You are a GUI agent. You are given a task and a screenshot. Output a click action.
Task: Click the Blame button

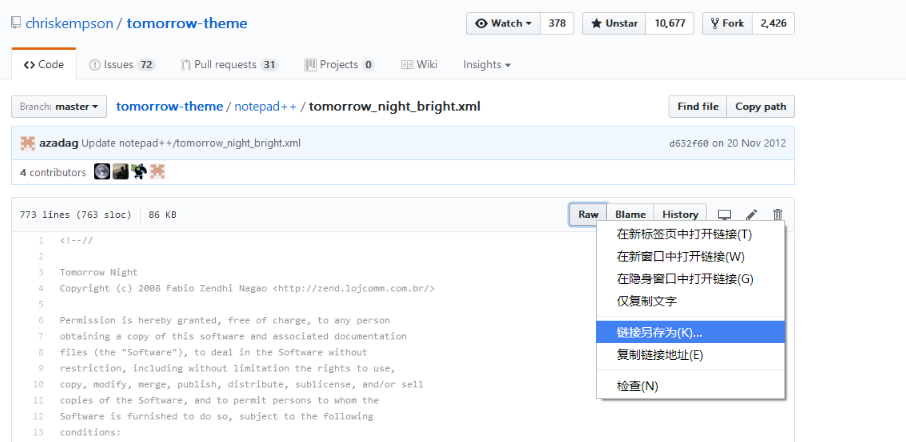tap(630, 214)
